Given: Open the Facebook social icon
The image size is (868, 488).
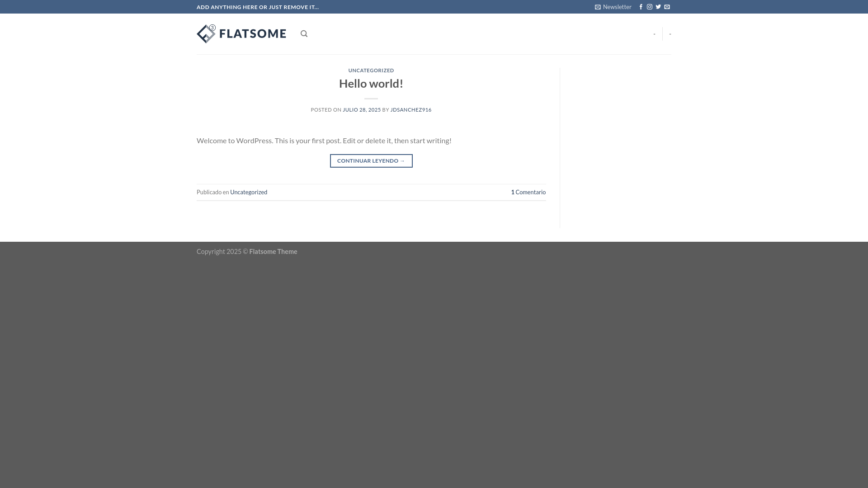Looking at the screenshot, I should click(x=641, y=7).
